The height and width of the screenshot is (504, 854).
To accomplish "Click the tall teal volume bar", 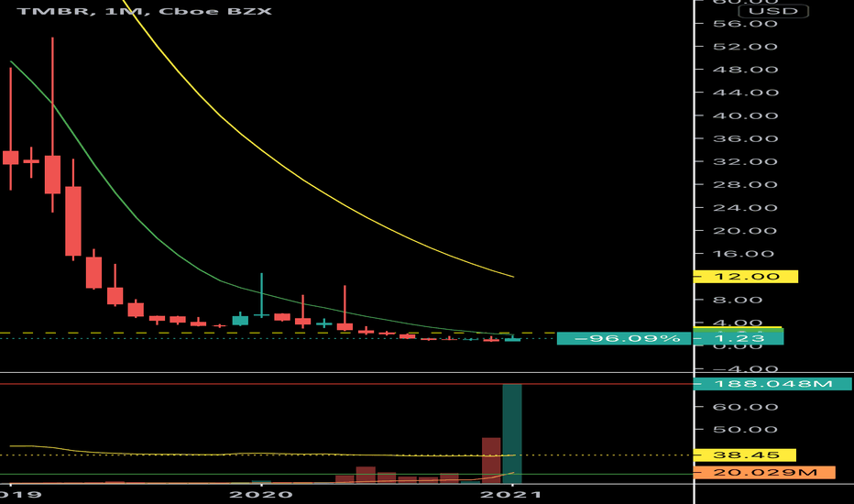I will pos(512,433).
